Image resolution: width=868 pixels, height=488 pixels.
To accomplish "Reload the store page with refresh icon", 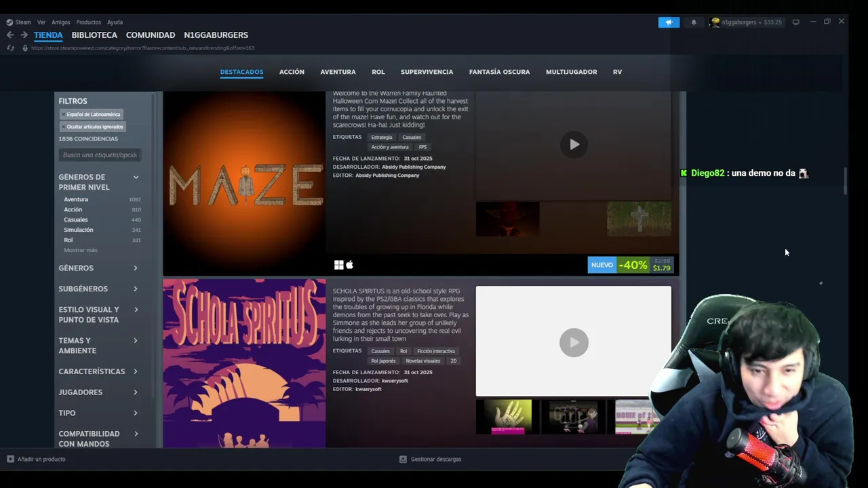I will (x=10, y=48).
